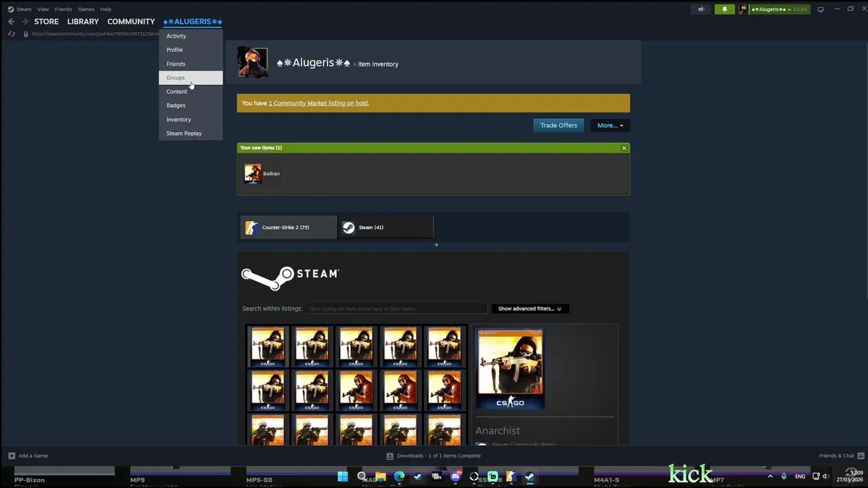
Task: Go to the LIBRARY tab
Action: (83, 22)
